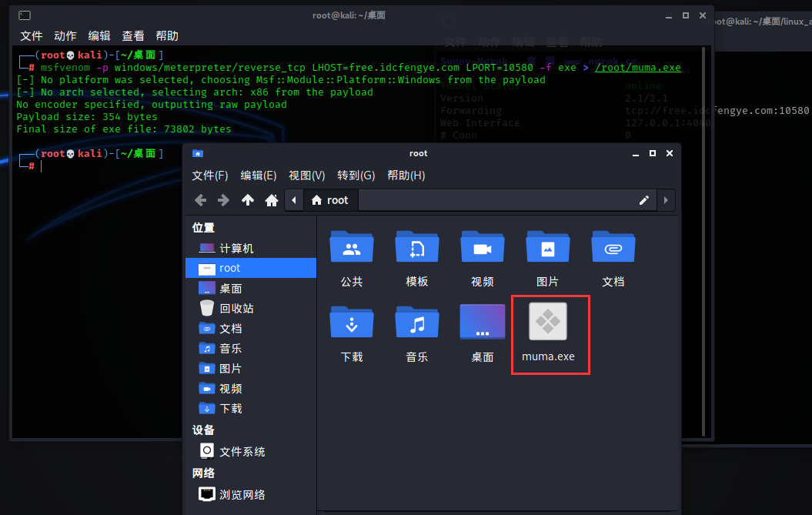Select 桌面 in the sidebar

pos(251,288)
